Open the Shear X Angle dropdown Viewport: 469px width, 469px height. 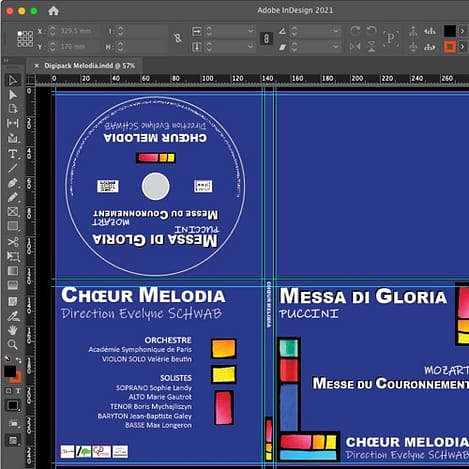(335, 46)
